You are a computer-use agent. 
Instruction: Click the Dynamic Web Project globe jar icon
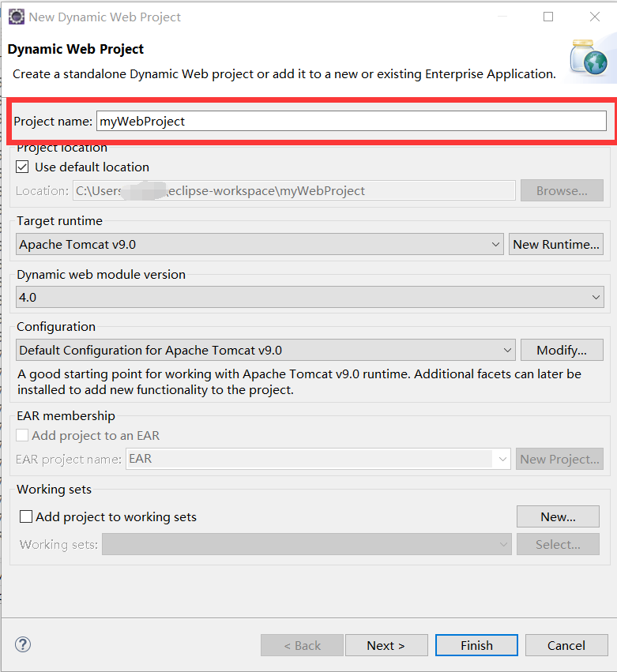pos(589,56)
